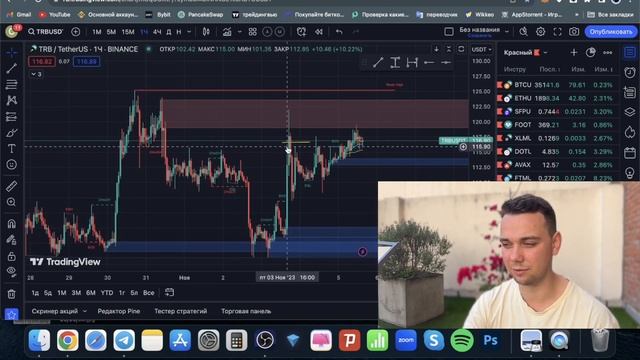Collapse the indicator legend chevron 3

[36, 74]
